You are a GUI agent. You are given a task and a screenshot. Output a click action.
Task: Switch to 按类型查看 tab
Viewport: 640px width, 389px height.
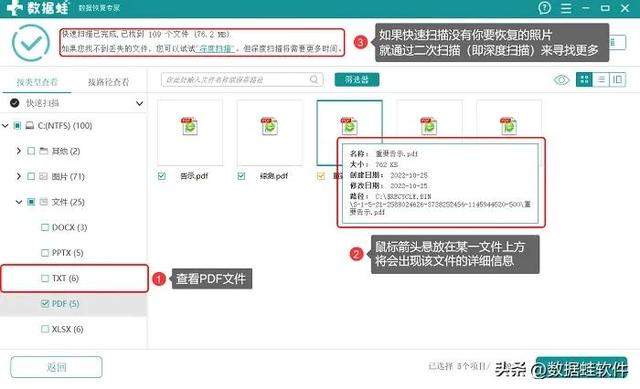pyautogui.click(x=37, y=82)
